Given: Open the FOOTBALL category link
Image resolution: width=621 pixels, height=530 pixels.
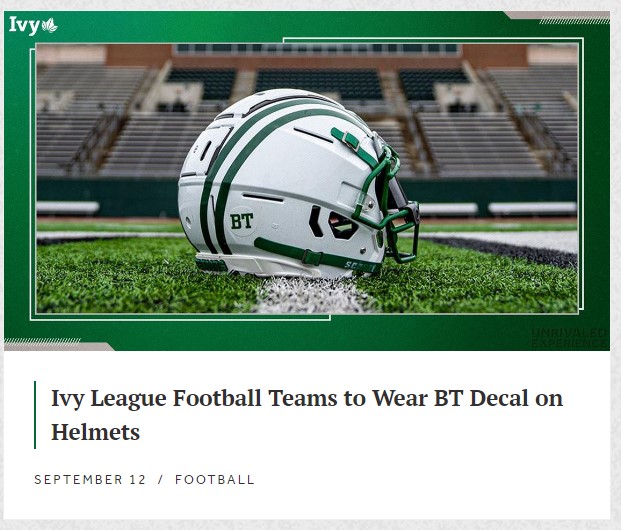Looking at the screenshot, I should (x=215, y=480).
